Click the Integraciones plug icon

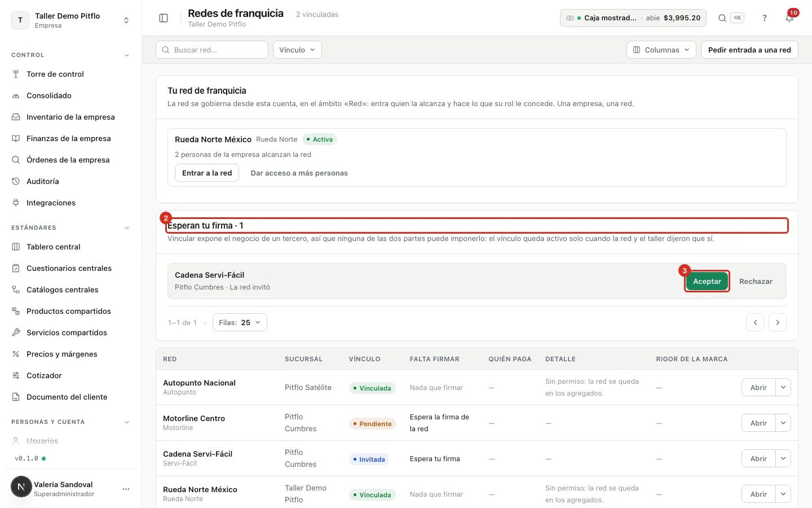coord(16,203)
